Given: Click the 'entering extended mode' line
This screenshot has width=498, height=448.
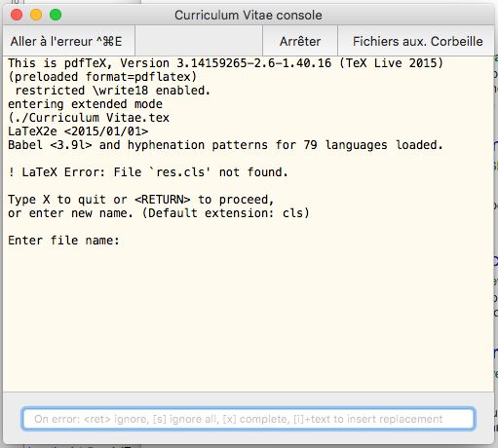Looking at the screenshot, I should click(85, 104).
